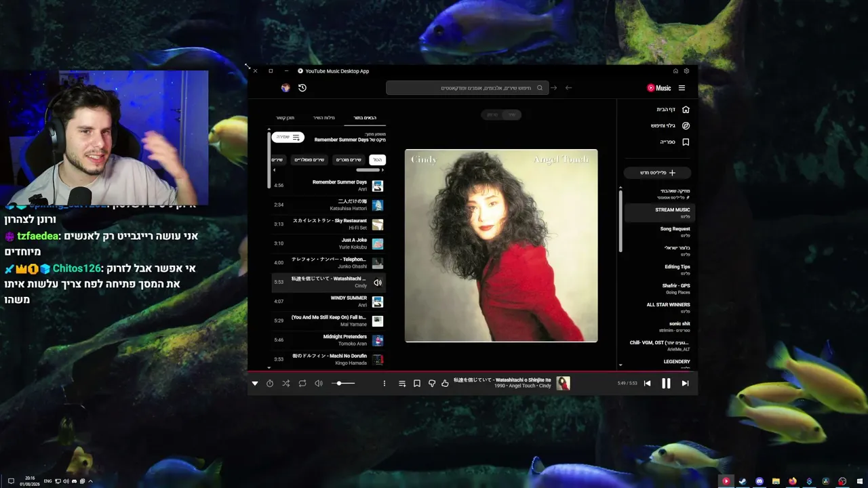
Task: Open listening history clock icon
Action: click(302, 87)
